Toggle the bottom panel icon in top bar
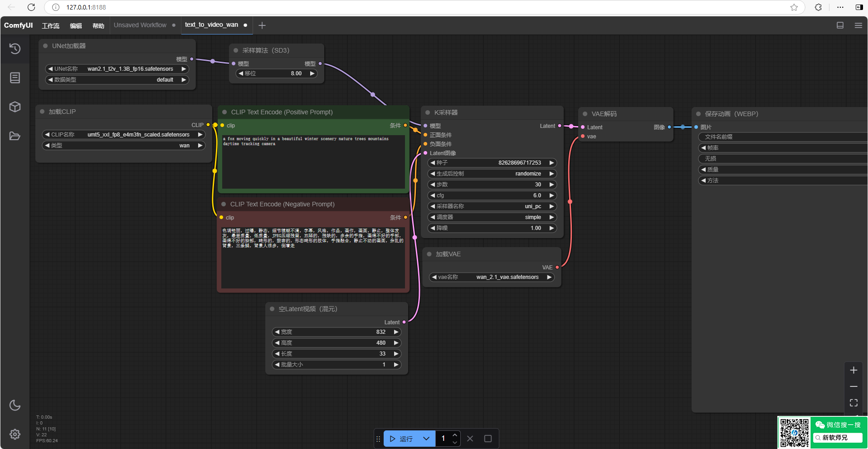868x449 pixels. [x=840, y=25]
